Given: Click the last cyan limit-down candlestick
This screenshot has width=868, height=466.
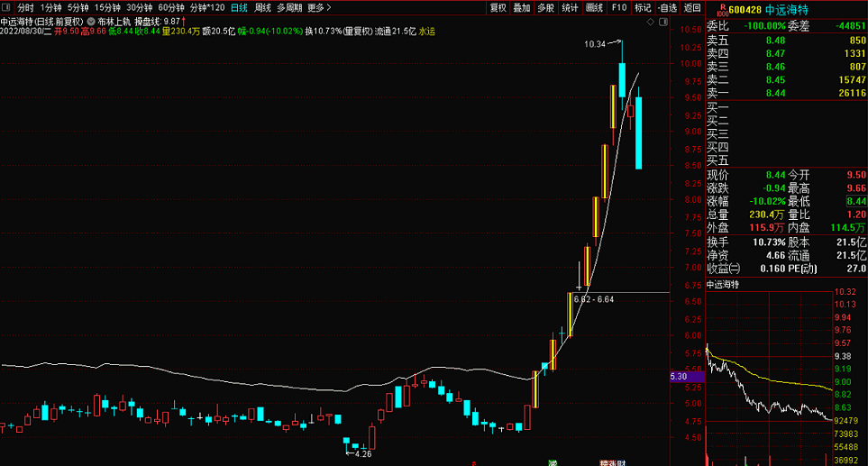Looking at the screenshot, I should tap(638, 132).
